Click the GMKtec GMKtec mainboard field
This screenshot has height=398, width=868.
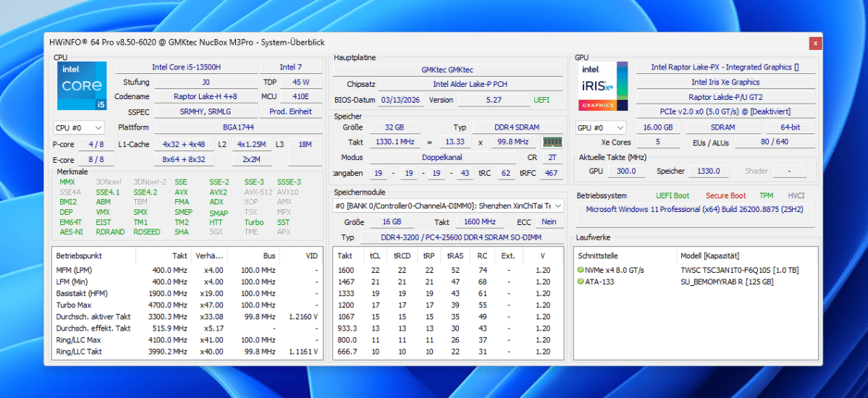pyautogui.click(x=447, y=69)
